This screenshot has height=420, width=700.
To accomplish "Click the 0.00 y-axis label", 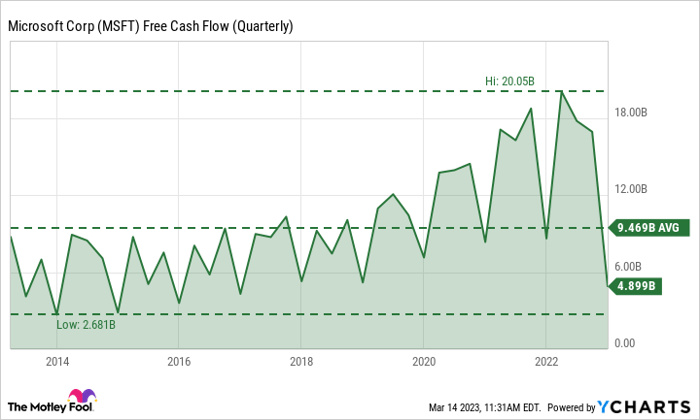I will tap(625, 343).
